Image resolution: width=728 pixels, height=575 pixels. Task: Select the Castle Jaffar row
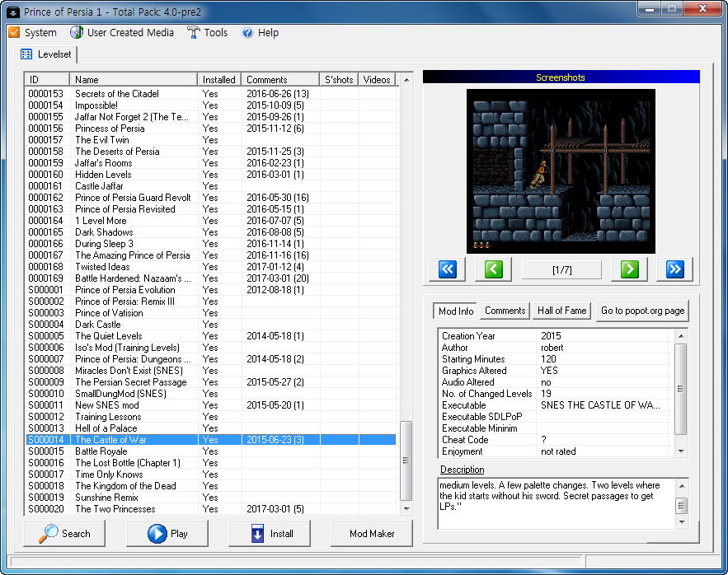(211, 186)
